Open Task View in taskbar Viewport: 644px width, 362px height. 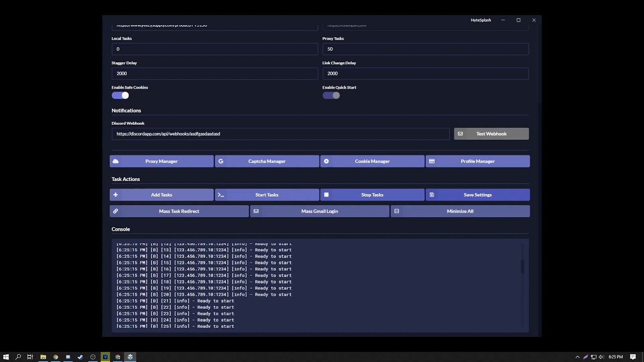tap(30, 357)
